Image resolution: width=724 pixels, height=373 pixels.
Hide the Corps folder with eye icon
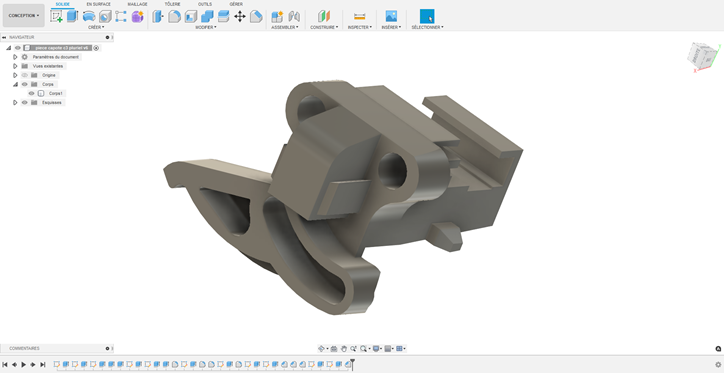pos(24,84)
